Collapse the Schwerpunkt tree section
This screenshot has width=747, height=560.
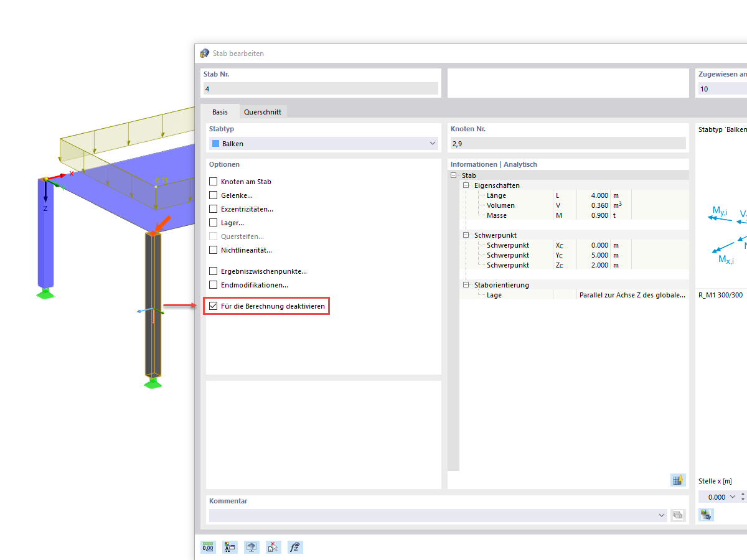point(465,235)
